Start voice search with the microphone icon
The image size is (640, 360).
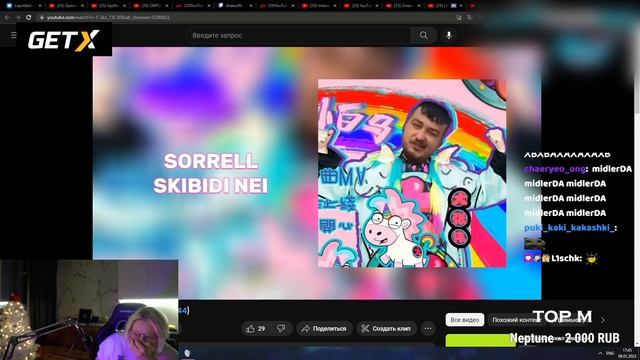pyautogui.click(x=449, y=36)
